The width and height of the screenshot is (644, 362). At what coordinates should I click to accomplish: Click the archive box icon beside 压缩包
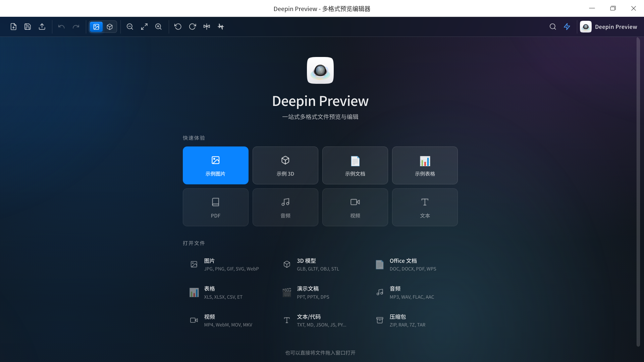(380, 320)
